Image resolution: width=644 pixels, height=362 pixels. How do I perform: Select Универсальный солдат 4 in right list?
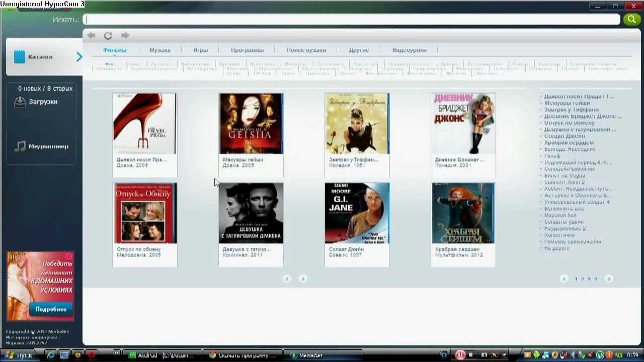[577, 202]
